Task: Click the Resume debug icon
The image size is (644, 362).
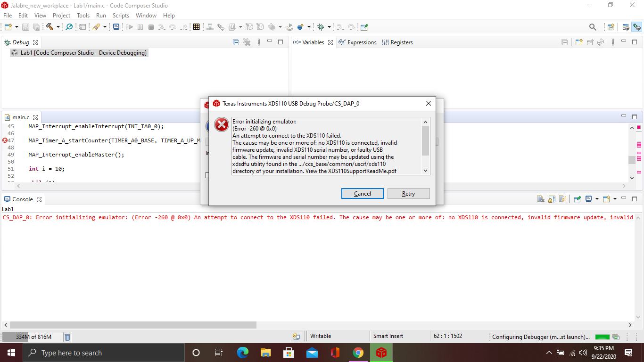Action: 129,27
